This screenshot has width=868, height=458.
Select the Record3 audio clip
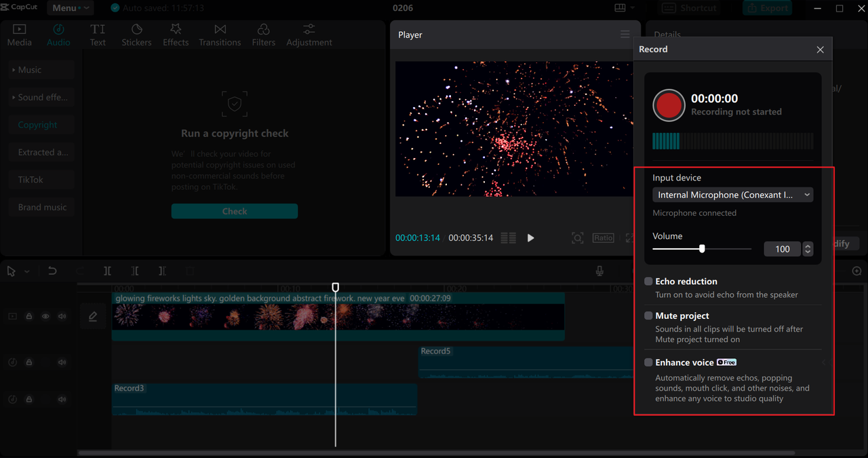point(264,399)
